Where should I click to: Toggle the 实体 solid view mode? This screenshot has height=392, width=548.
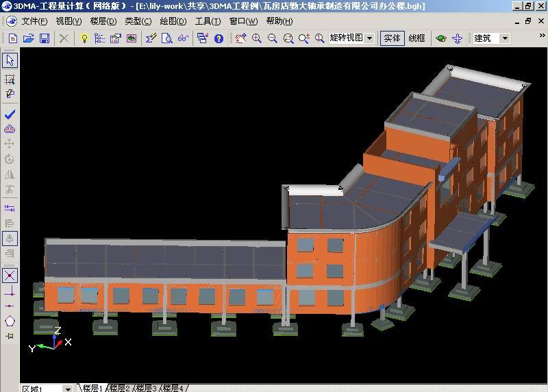point(392,38)
